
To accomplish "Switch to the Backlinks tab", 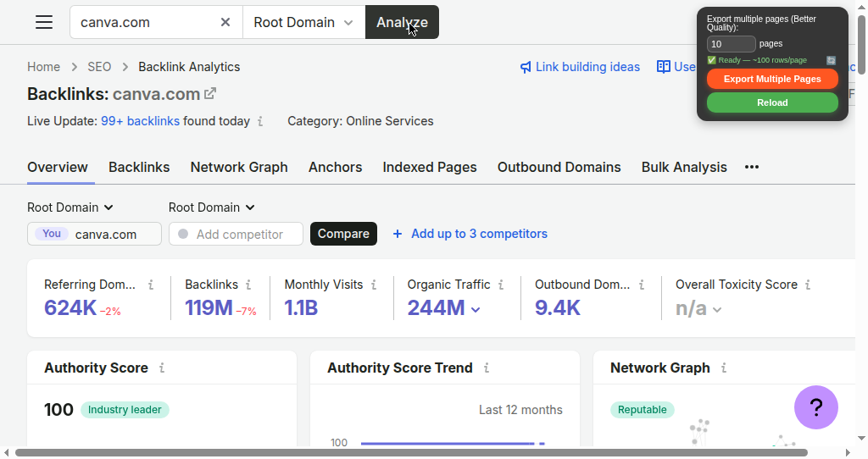I will tap(139, 167).
